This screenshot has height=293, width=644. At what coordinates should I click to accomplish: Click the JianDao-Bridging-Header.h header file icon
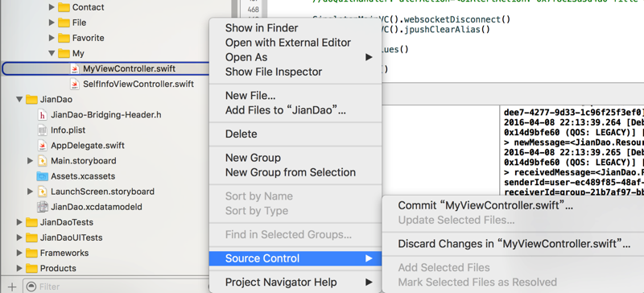(x=43, y=114)
